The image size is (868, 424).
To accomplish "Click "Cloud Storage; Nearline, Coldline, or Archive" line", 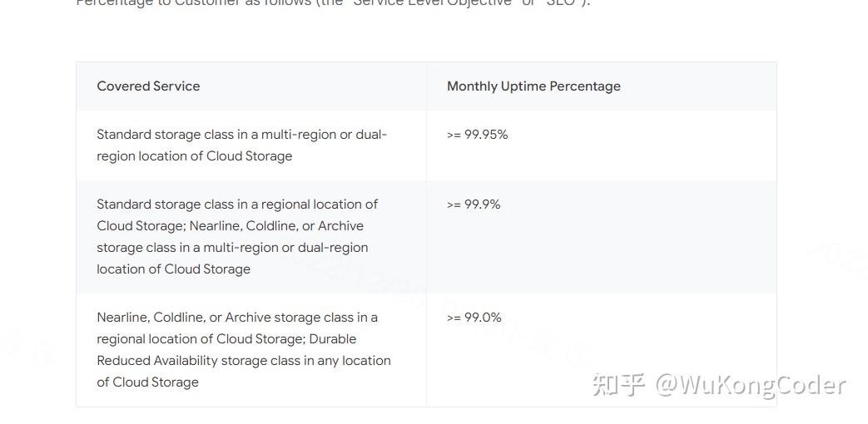I will pyautogui.click(x=230, y=226).
